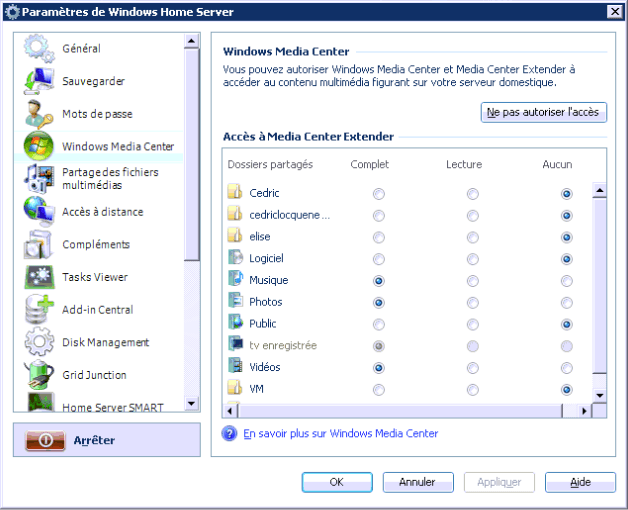Screen dimensions: 628x510
Task: Click the VM folder icon
Action: pos(235,388)
